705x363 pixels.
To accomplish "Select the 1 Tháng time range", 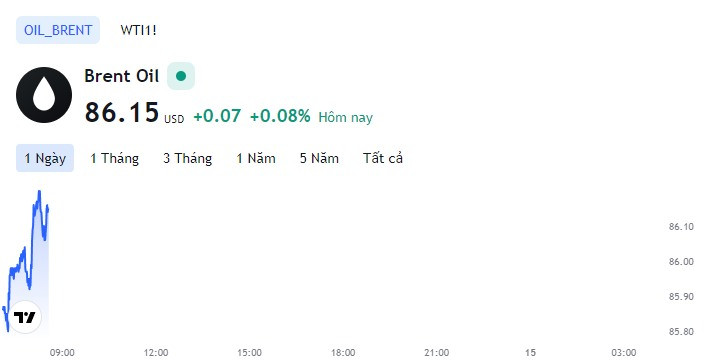I will (114, 158).
